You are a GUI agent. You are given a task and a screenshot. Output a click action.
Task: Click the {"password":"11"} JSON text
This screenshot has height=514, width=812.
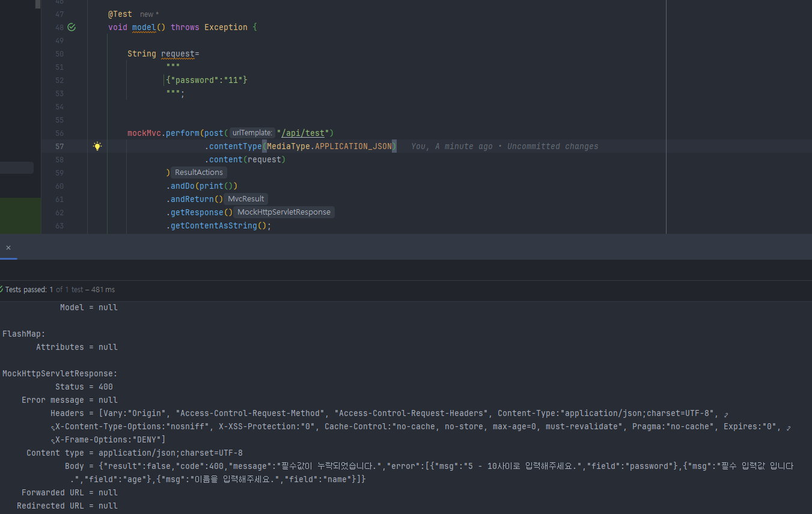[x=207, y=80]
